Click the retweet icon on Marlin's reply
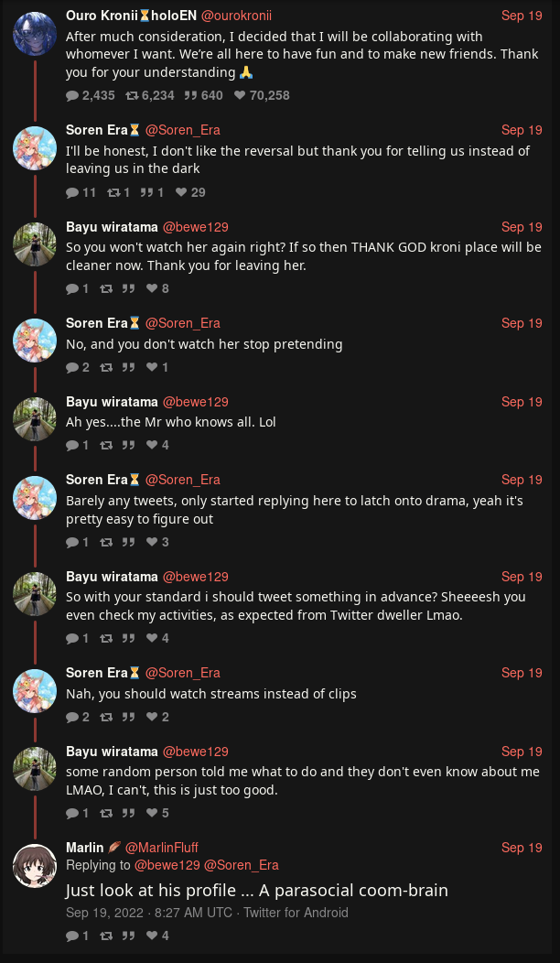Image resolution: width=560 pixels, height=963 pixels. pyautogui.click(x=105, y=936)
